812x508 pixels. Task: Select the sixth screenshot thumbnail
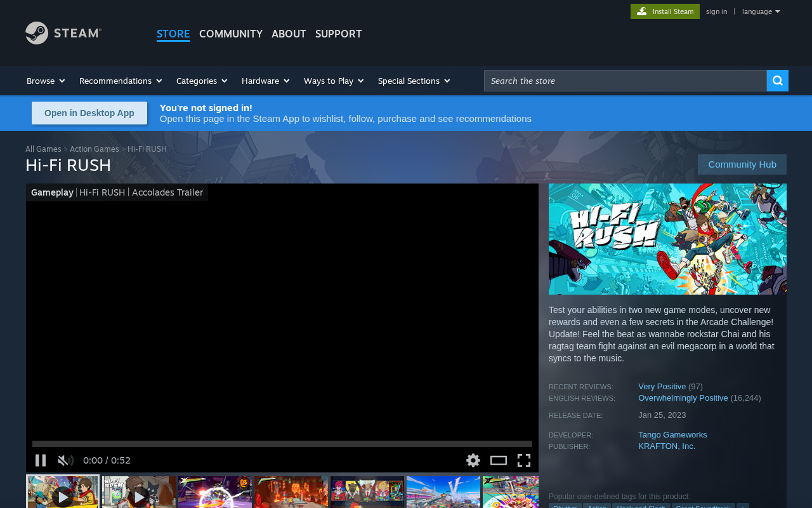tap(443, 492)
